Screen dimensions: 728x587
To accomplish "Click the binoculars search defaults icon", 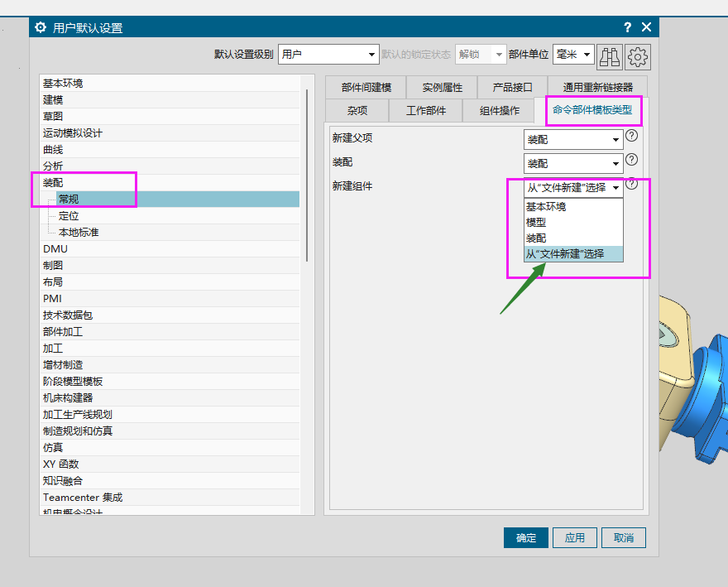I will click(609, 56).
